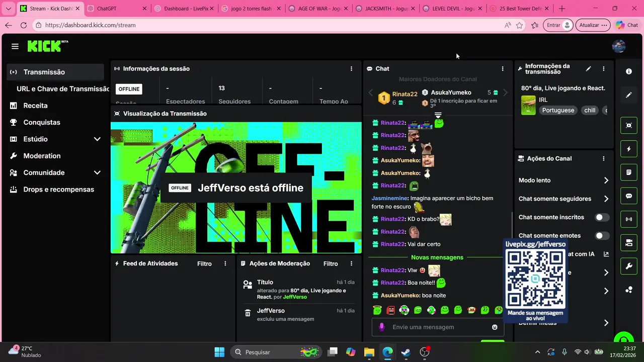Click the chat bubble icon in the right rail
644x362 pixels.
tap(629, 196)
